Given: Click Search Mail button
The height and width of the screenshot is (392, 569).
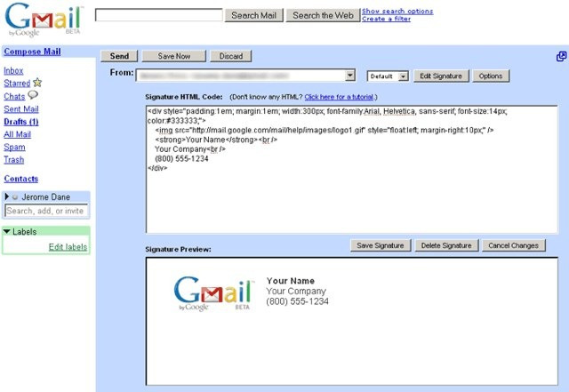Looking at the screenshot, I should tap(253, 15).
